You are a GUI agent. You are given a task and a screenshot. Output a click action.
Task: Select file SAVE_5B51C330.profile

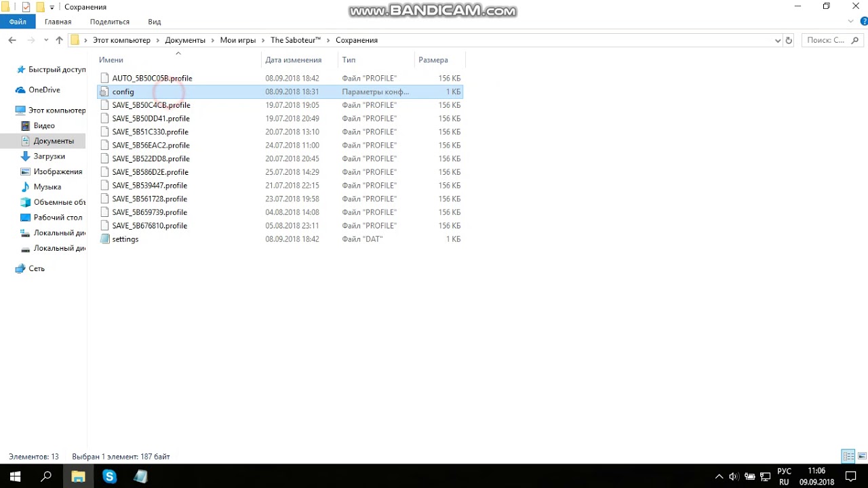pyautogui.click(x=150, y=131)
